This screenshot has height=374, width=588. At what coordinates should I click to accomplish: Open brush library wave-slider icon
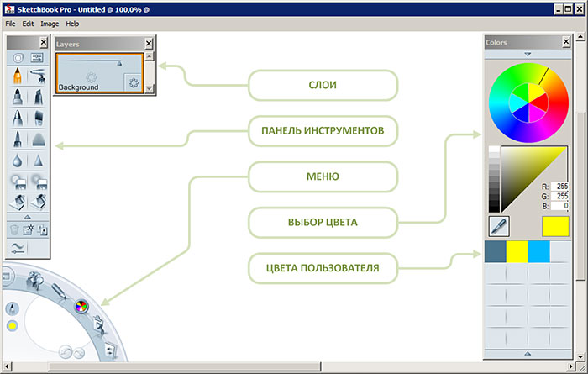pos(18,248)
